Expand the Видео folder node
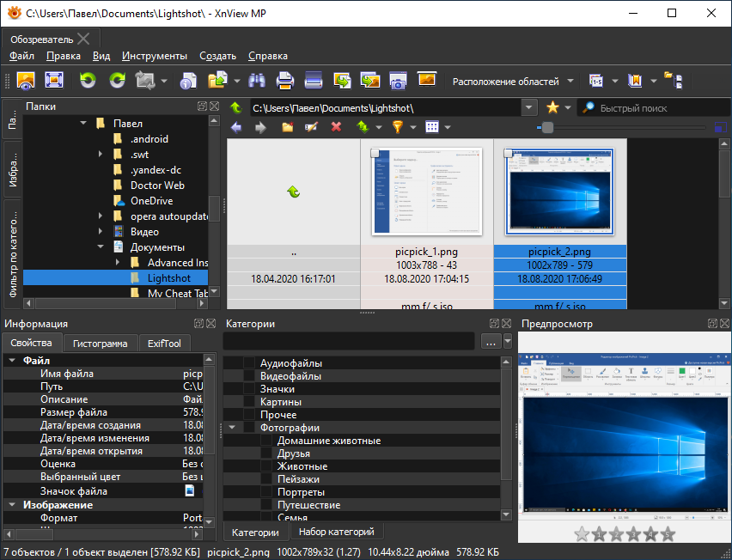 pyautogui.click(x=101, y=231)
